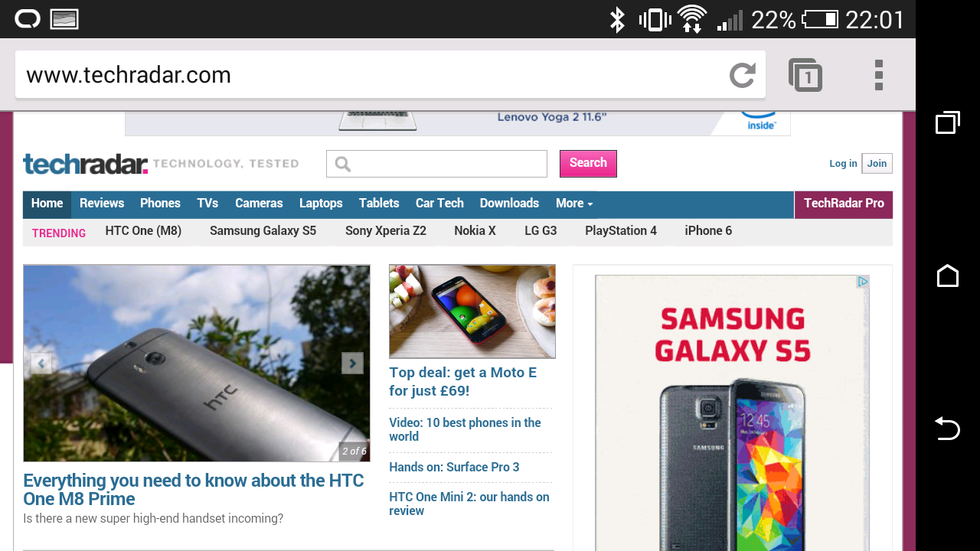Viewport: 980px width, 551px height.
Task: Open the Tablets section
Action: coord(379,204)
